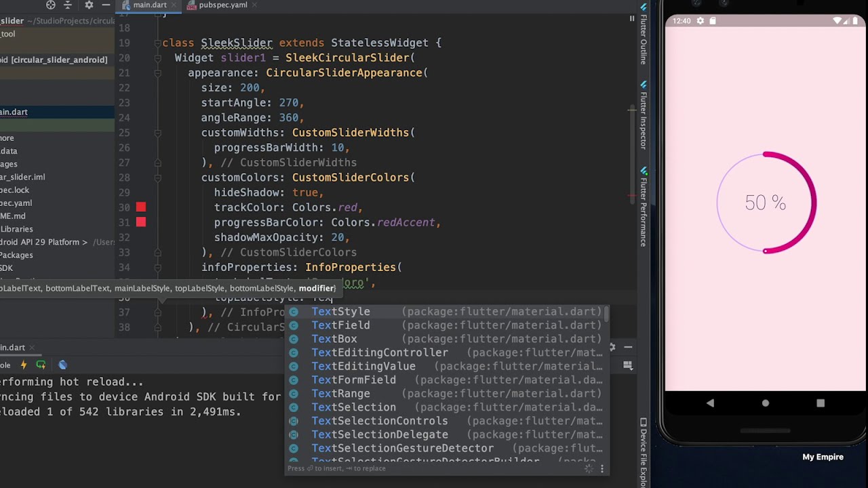
Task: Click the locate/scroll-from-source target icon
Action: coord(51,5)
